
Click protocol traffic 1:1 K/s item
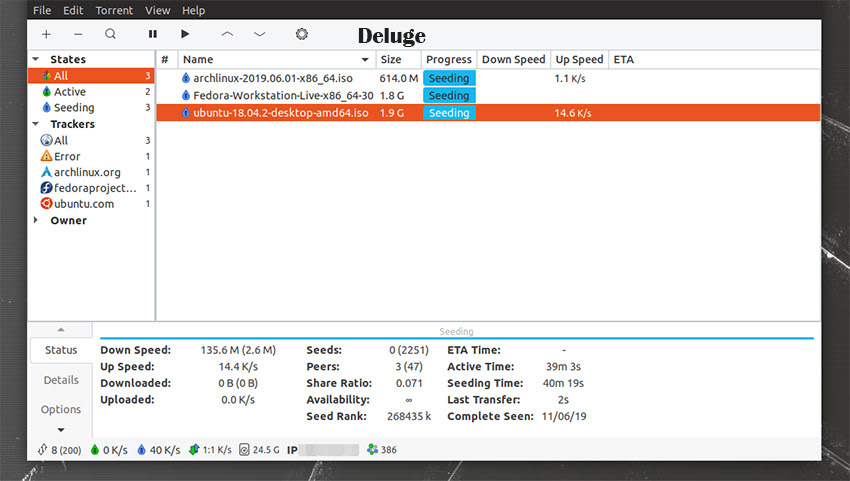[x=210, y=450]
